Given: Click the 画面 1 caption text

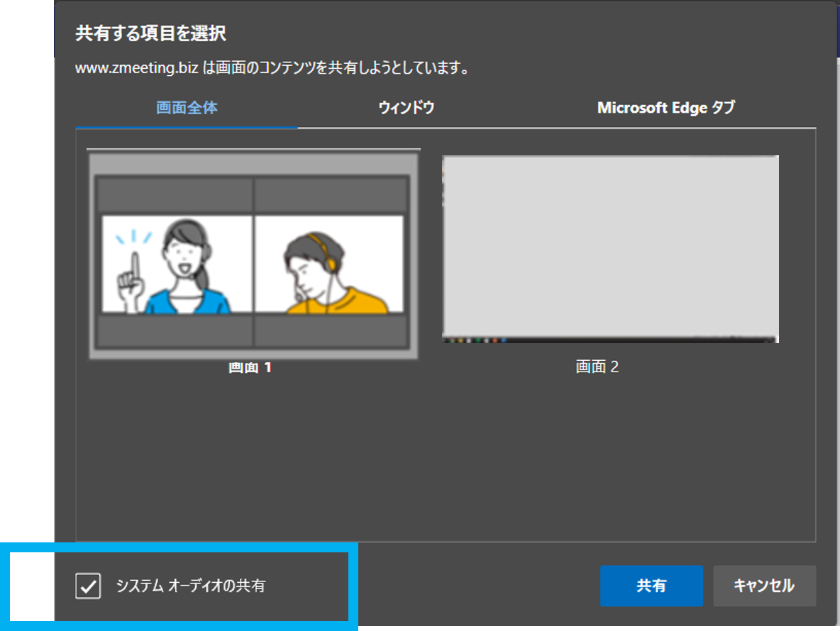Looking at the screenshot, I should pyautogui.click(x=250, y=367).
